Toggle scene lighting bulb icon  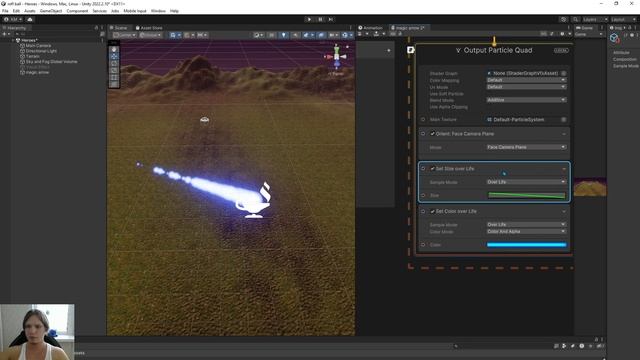pos(284,35)
